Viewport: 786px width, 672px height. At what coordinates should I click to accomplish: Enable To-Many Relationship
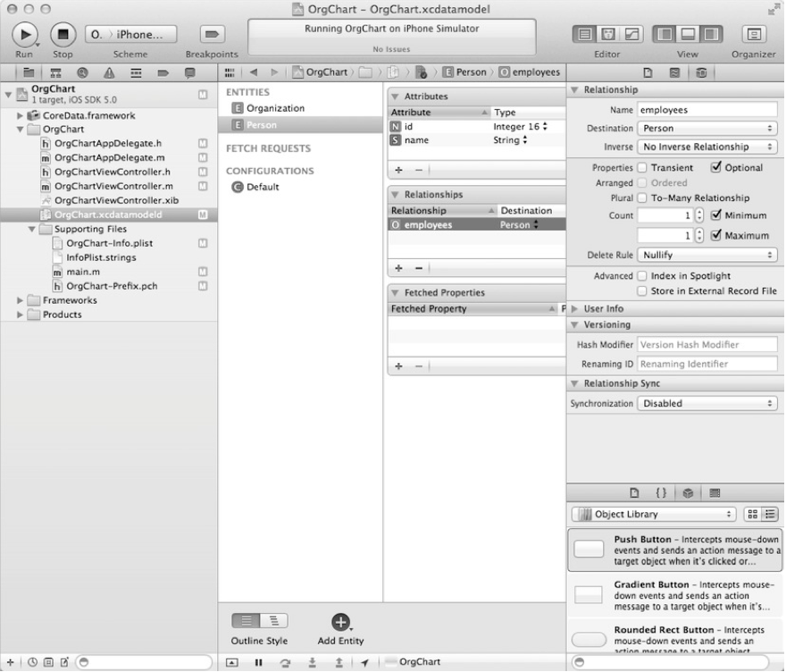click(x=642, y=198)
